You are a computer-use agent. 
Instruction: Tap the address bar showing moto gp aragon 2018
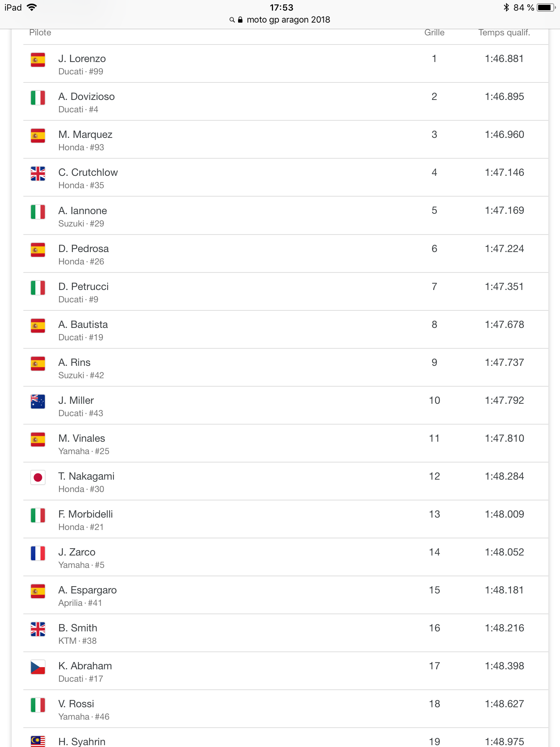pyautogui.click(x=280, y=20)
